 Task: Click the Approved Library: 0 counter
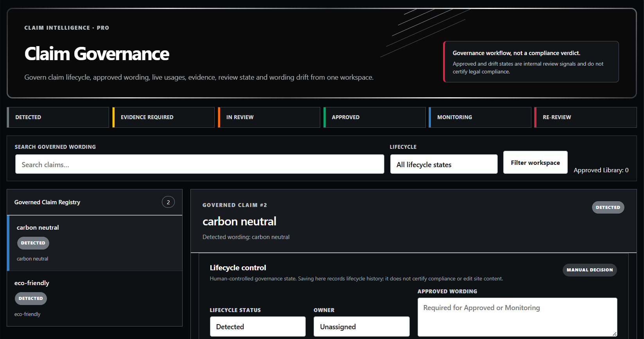601,170
